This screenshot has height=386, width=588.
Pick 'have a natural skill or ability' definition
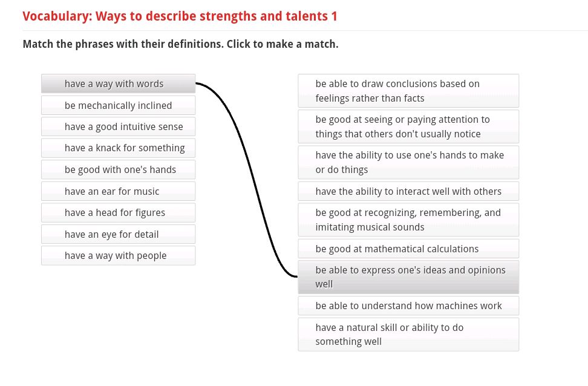click(x=408, y=335)
